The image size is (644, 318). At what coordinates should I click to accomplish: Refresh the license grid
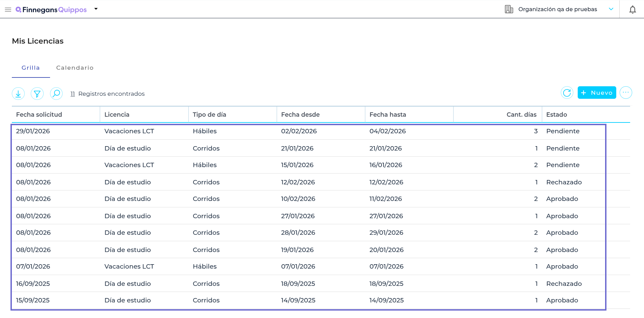point(567,93)
